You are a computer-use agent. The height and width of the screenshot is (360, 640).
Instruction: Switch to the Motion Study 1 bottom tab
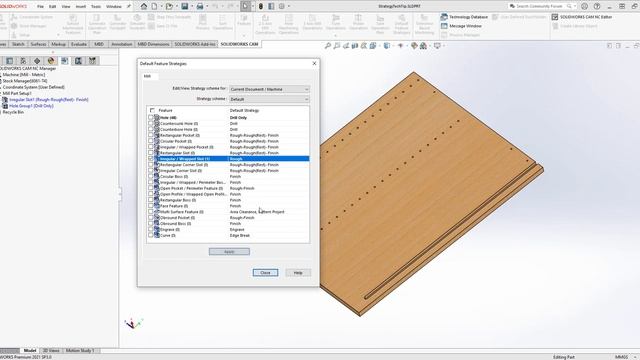(80, 350)
